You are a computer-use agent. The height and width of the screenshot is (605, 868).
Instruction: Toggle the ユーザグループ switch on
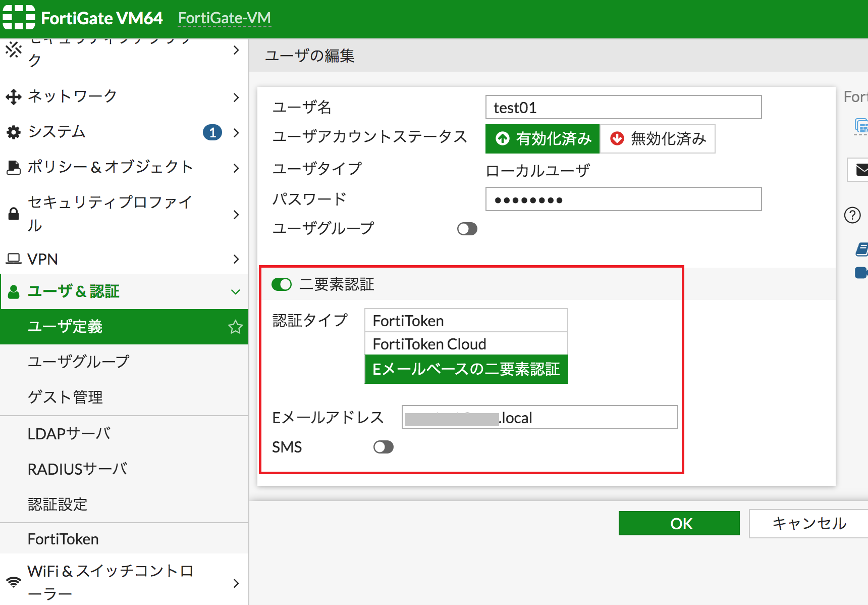467,229
